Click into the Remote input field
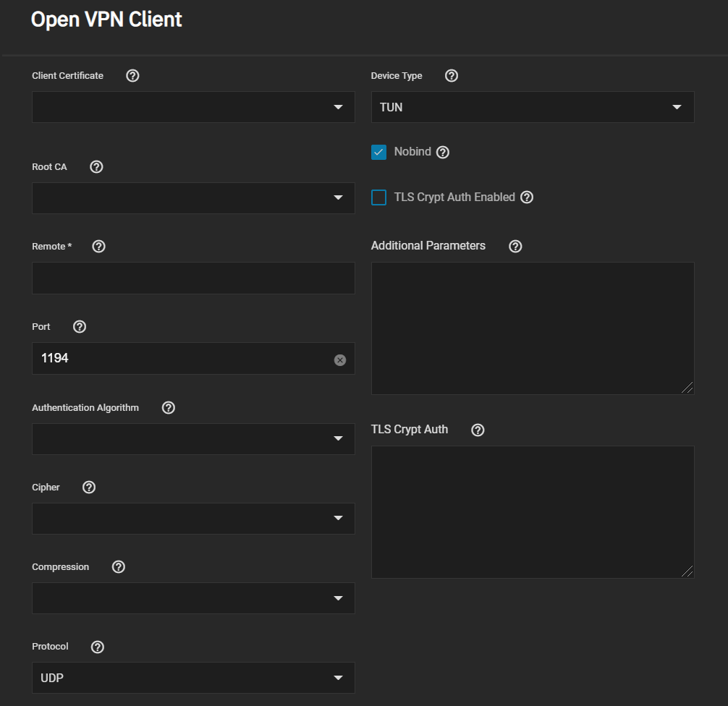The width and height of the screenshot is (728, 706). coord(193,278)
